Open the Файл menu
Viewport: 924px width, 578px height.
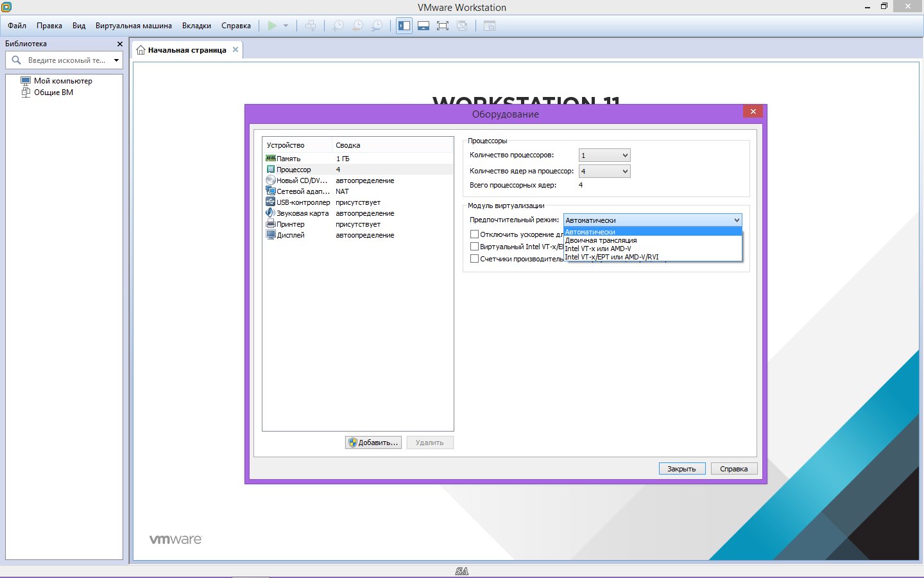pyautogui.click(x=17, y=26)
